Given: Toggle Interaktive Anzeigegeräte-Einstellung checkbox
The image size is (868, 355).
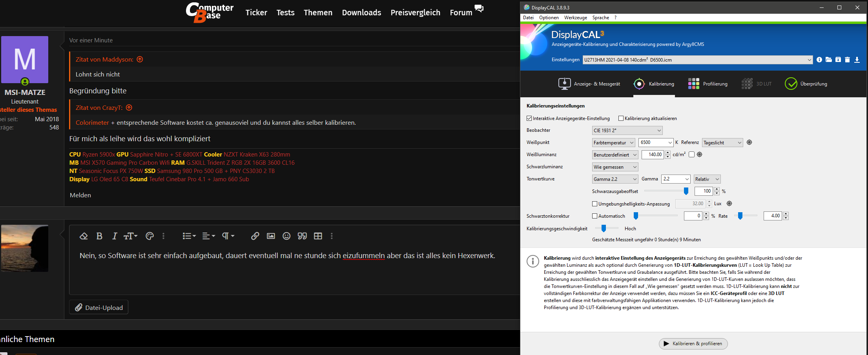Looking at the screenshot, I should pos(529,118).
